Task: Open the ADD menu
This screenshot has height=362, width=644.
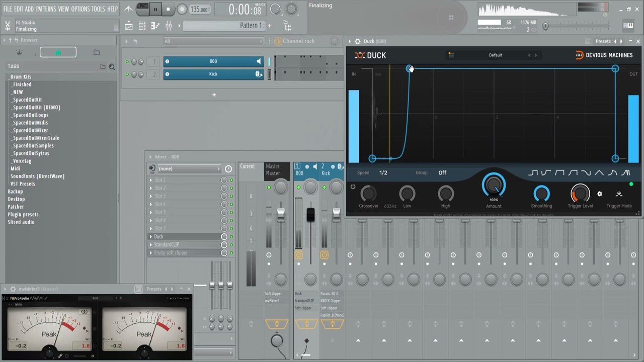Action: pos(29,9)
